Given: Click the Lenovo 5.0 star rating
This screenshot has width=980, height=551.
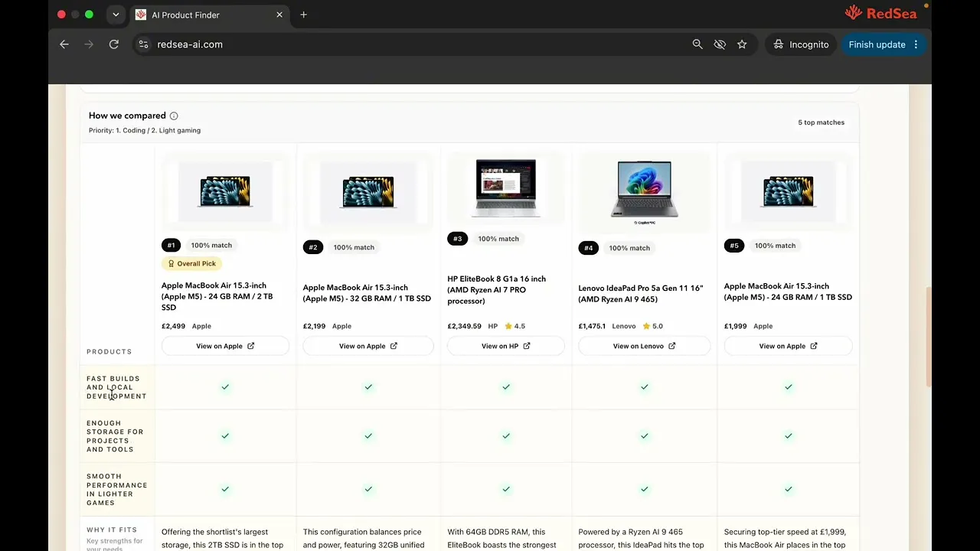Looking at the screenshot, I should [x=652, y=326].
